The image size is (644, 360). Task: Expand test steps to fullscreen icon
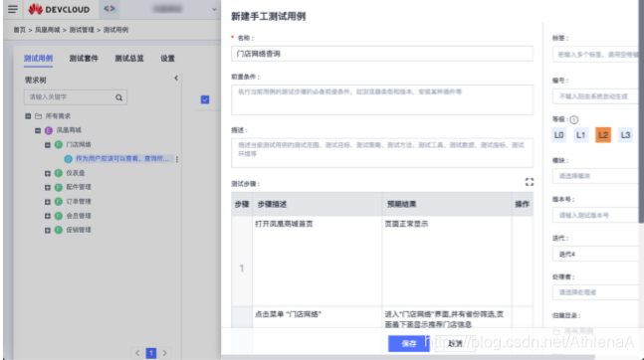pyautogui.click(x=530, y=182)
